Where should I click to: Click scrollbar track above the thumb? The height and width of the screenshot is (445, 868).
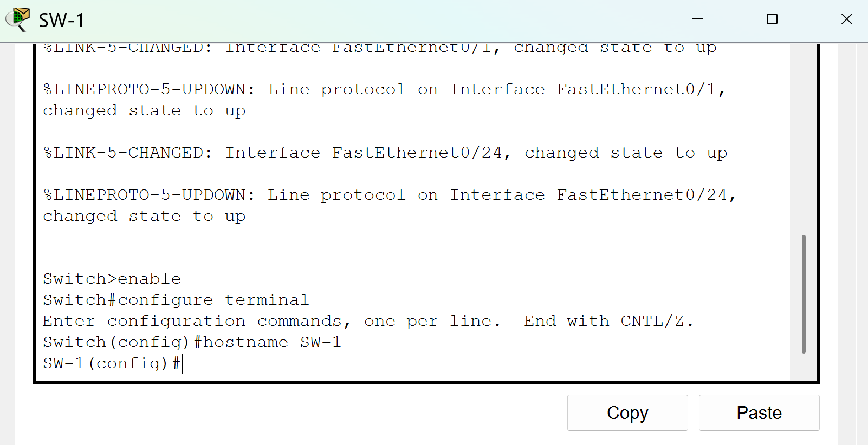pyautogui.click(x=804, y=139)
